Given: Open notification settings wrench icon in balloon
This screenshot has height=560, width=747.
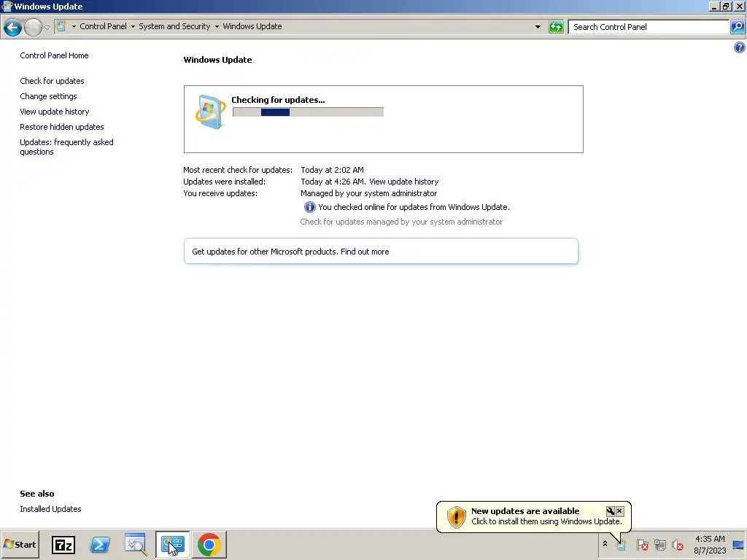Looking at the screenshot, I should (x=611, y=511).
